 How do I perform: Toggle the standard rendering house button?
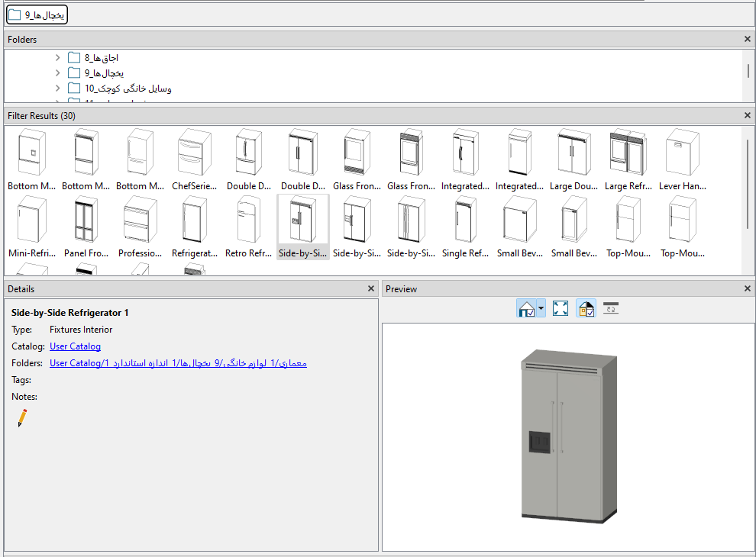[x=526, y=308]
